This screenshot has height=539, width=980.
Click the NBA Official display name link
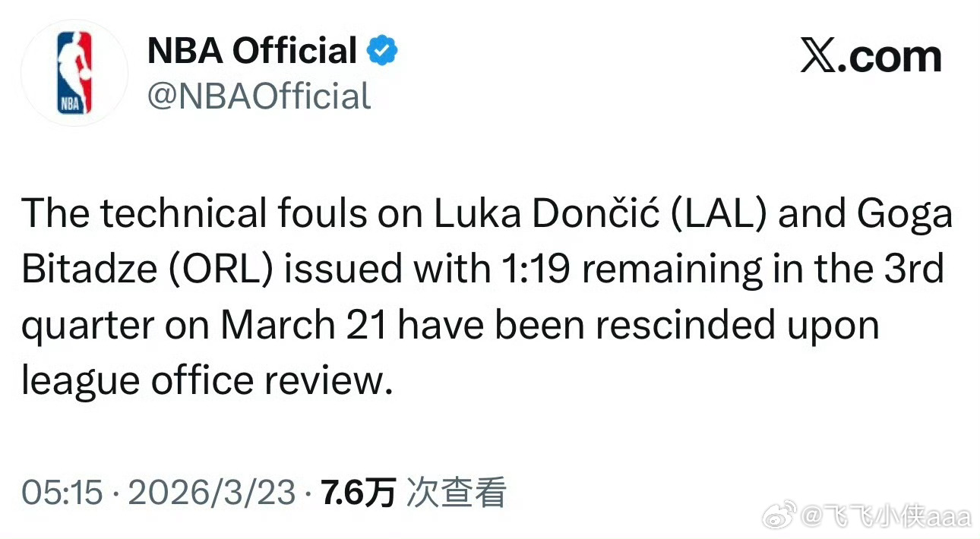click(x=251, y=50)
